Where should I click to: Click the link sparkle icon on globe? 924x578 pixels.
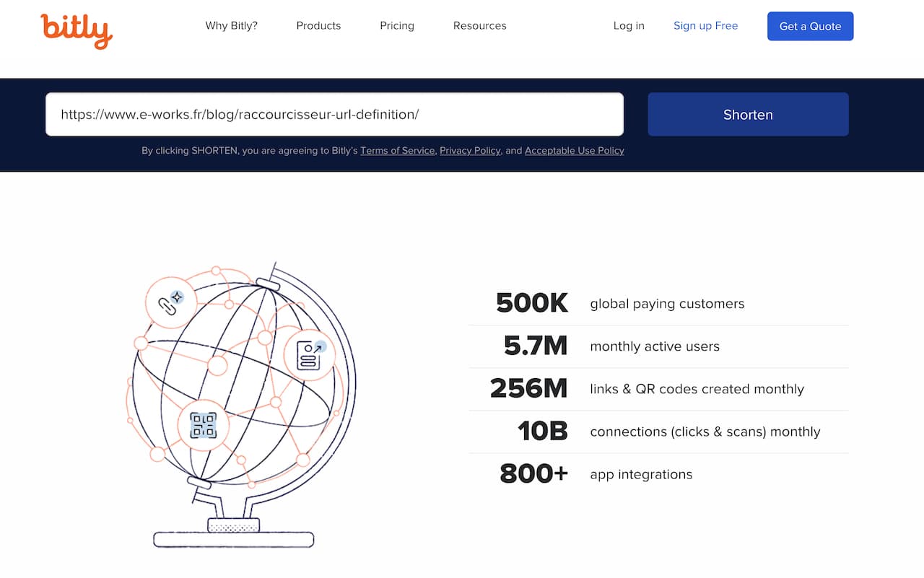(171, 303)
